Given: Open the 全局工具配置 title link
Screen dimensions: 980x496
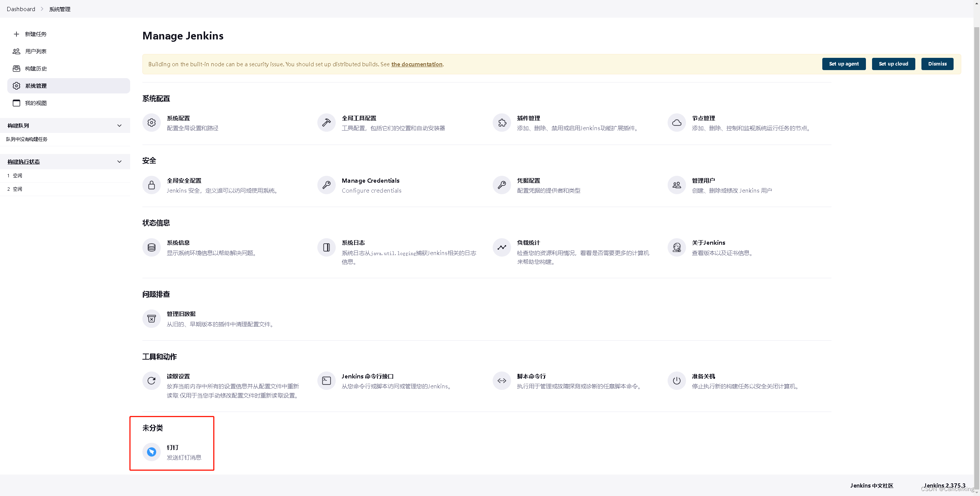Looking at the screenshot, I should pos(359,118).
